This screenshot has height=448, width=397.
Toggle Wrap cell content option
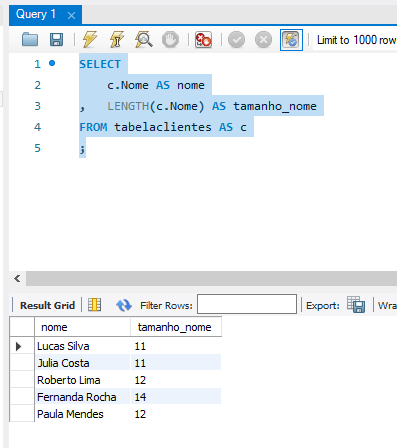coord(387,305)
